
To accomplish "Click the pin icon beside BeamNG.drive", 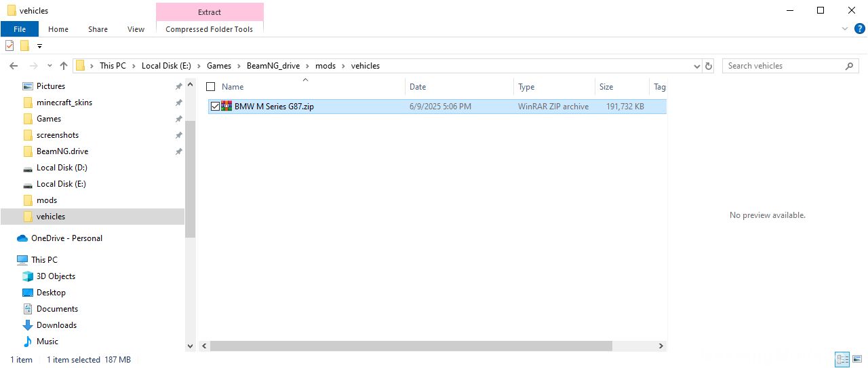I will pos(178,151).
